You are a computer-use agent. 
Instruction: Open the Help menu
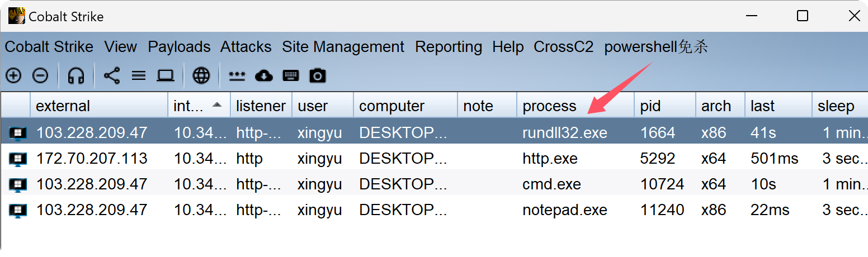click(508, 47)
